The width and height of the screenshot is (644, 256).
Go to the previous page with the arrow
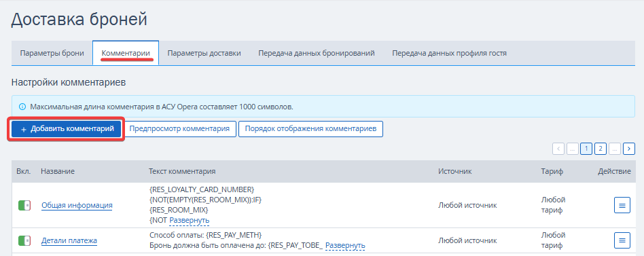coord(558,149)
